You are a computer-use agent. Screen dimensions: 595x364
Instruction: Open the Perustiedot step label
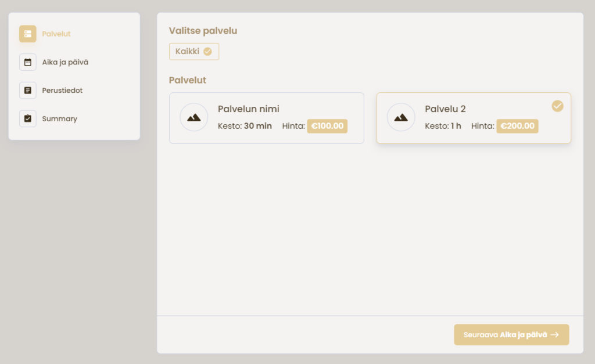click(x=62, y=91)
